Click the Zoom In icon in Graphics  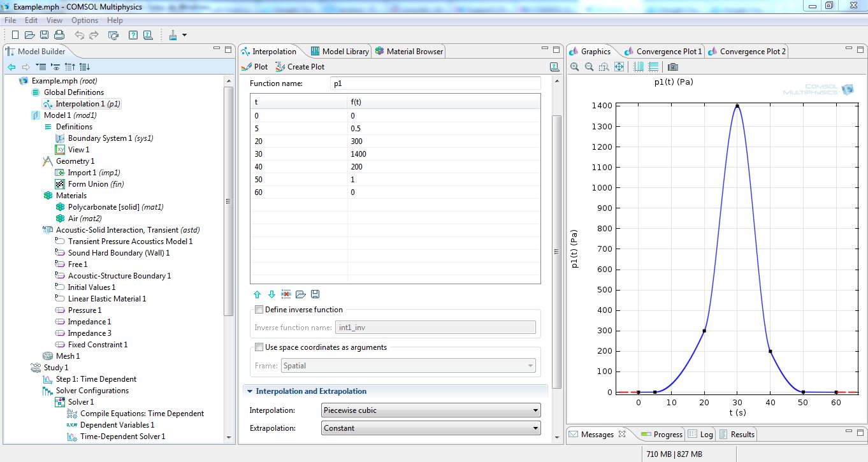point(575,67)
